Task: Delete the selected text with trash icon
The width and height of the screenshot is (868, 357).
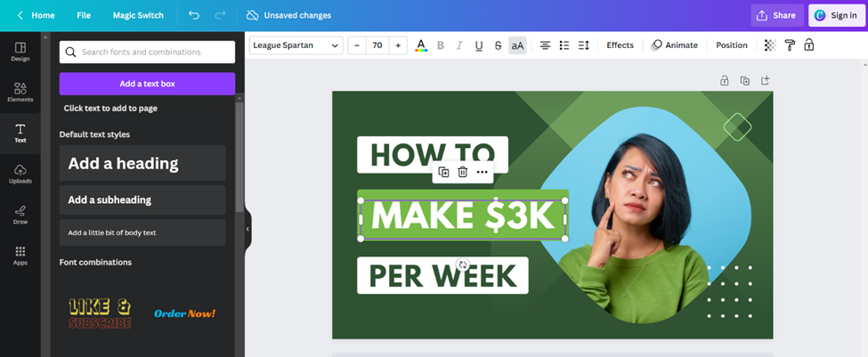Action: (463, 172)
